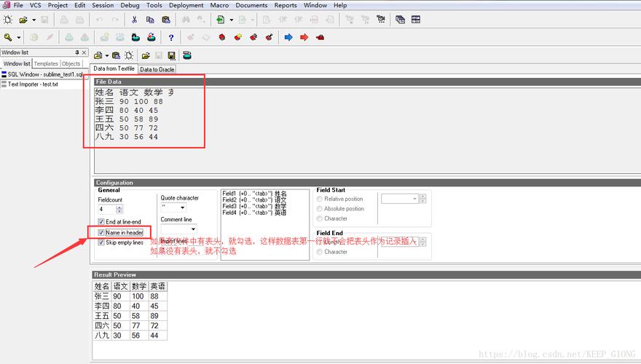641x364 pixels.
Task: Expand dropdown arrow next to Open folder icon
Action: point(34,20)
